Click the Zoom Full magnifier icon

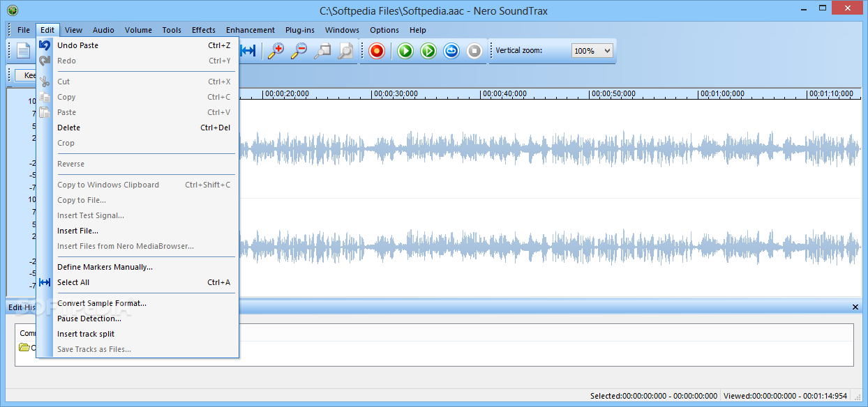pos(345,51)
